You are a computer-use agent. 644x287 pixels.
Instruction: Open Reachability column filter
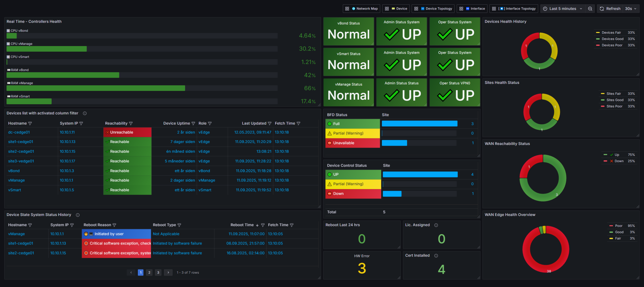[x=131, y=123]
